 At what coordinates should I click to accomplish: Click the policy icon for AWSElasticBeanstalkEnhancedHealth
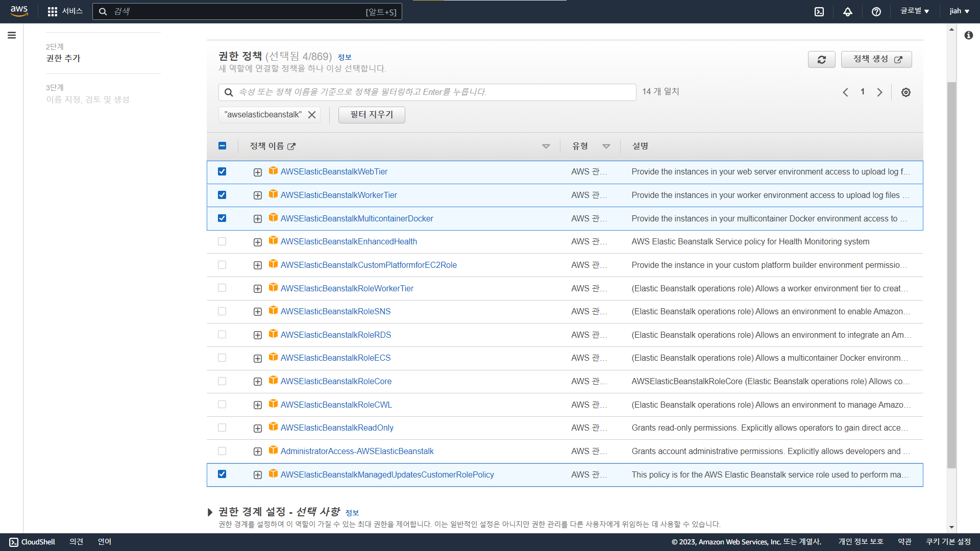(x=274, y=240)
